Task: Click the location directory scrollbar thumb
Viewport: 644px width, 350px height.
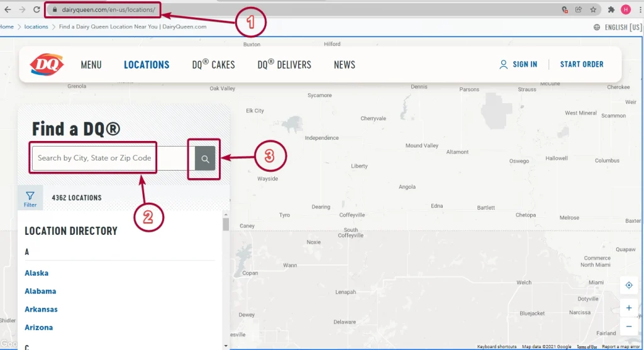Action: (x=226, y=225)
